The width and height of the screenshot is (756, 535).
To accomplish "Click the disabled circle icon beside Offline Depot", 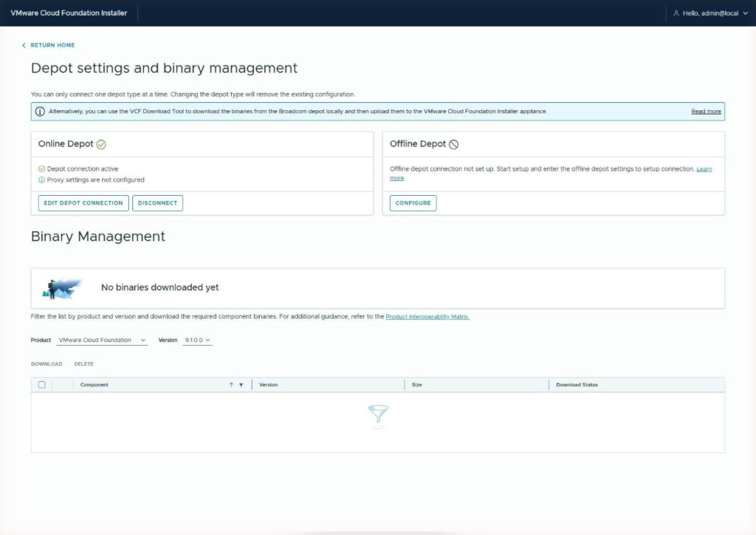I will pyautogui.click(x=454, y=144).
